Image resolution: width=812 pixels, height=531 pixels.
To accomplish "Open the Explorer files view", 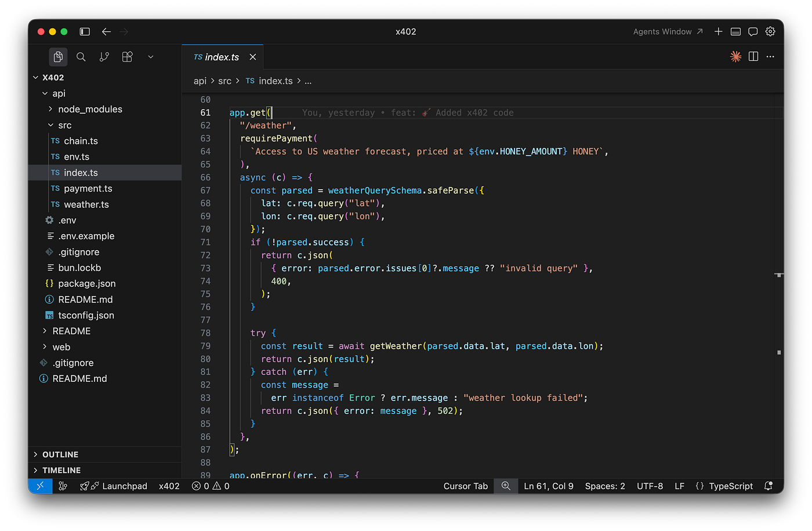I will click(58, 57).
